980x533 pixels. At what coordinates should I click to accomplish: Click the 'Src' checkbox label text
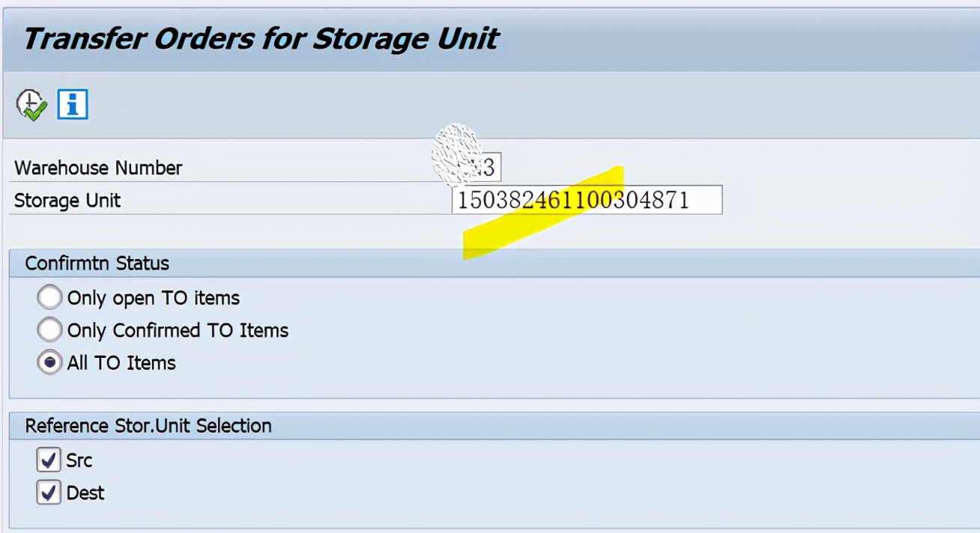click(x=79, y=460)
